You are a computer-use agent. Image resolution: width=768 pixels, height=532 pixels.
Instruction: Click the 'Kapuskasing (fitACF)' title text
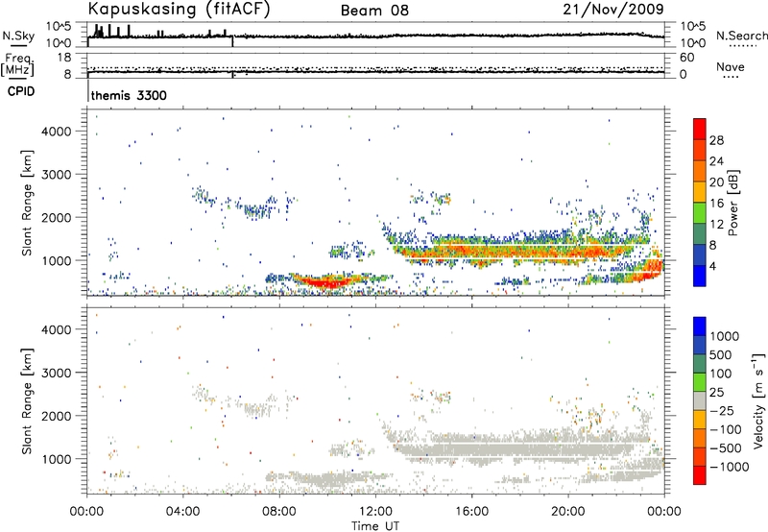click(x=179, y=9)
